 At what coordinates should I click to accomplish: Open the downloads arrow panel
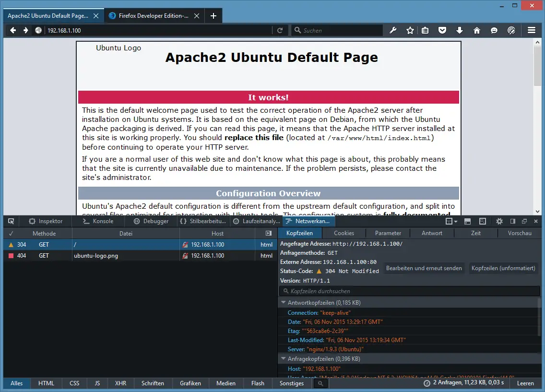click(x=460, y=31)
